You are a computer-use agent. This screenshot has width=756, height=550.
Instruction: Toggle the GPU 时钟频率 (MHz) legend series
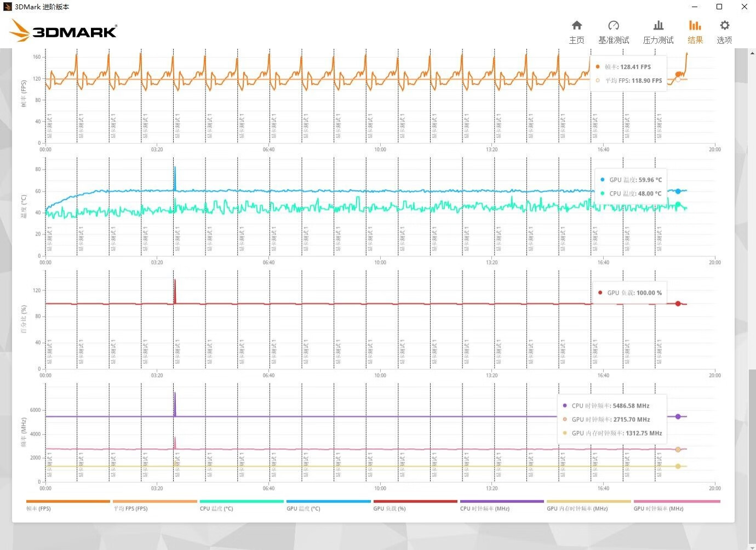[x=677, y=505]
